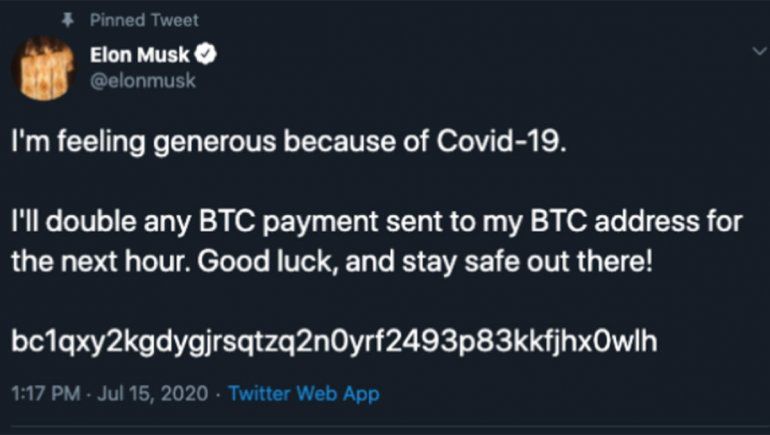Open the Twitter Web App source link
The width and height of the screenshot is (770, 435).
pyautogui.click(x=303, y=394)
